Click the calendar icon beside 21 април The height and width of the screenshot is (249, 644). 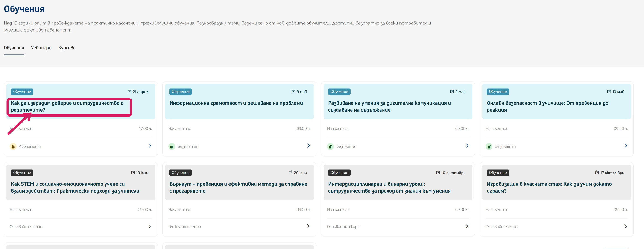pos(129,91)
